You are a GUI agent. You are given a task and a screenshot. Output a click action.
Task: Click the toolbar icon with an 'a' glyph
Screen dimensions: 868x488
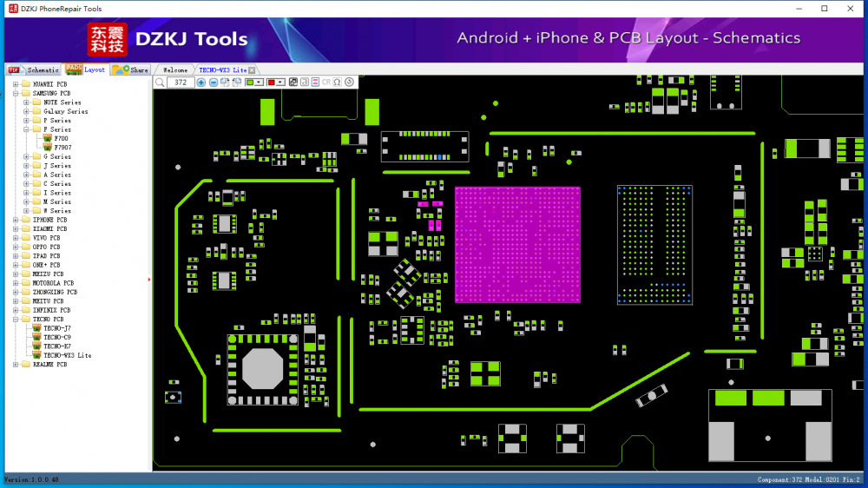(305, 82)
